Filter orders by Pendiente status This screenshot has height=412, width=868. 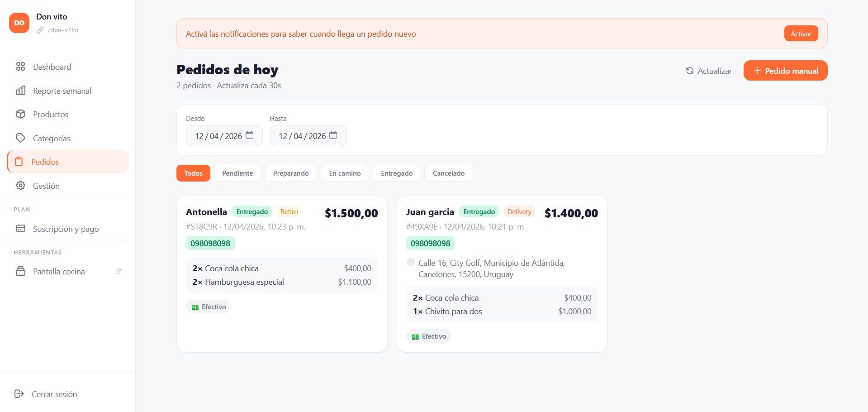point(237,173)
